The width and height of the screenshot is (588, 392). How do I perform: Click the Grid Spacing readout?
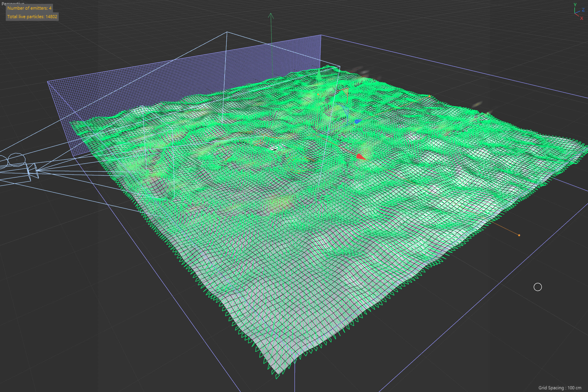(560, 388)
